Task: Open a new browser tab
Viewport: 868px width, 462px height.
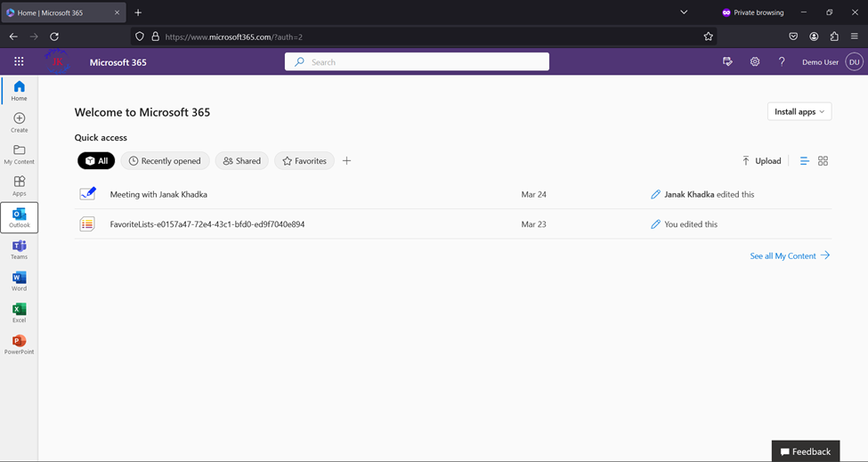Action: tap(138, 12)
